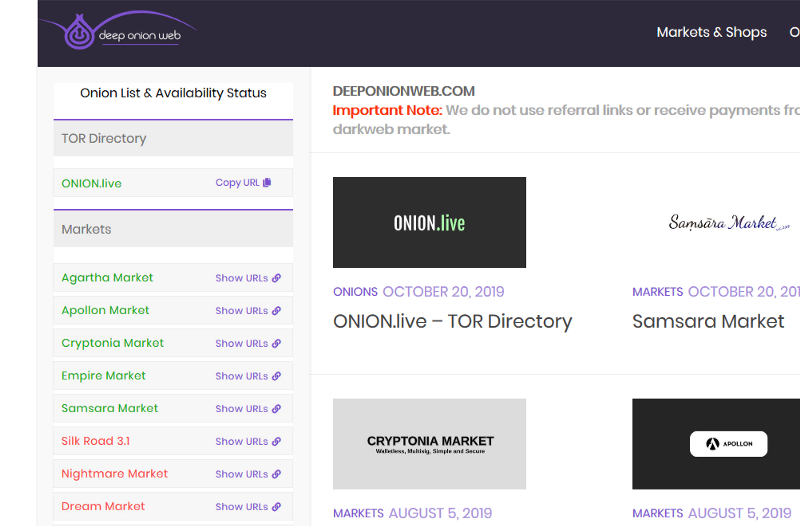Viewport: 800px width, 526px height.
Task: Click MARKETS tag under Cryptonia thumbnail
Action: coord(358,513)
